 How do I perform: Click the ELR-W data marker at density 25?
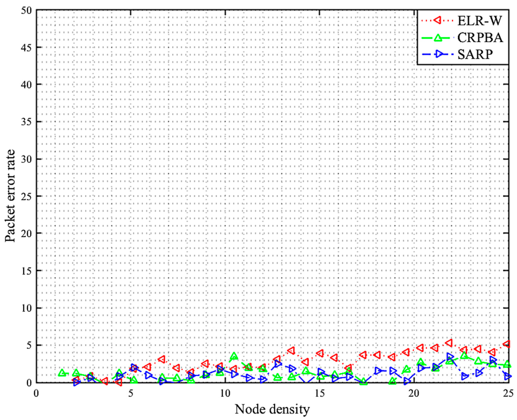click(x=507, y=344)
